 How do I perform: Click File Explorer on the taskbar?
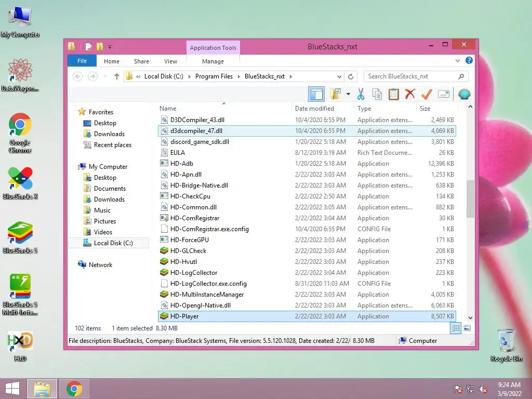(42, 389)
